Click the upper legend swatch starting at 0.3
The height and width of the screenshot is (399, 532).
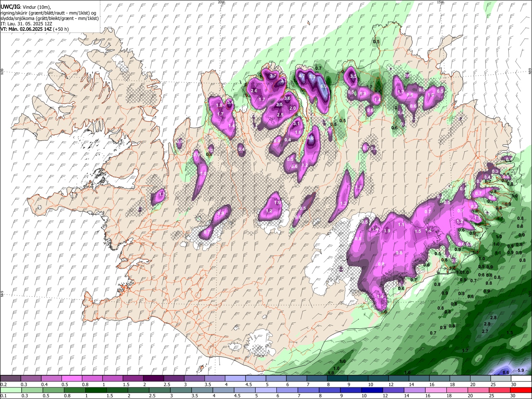(31, 379)
